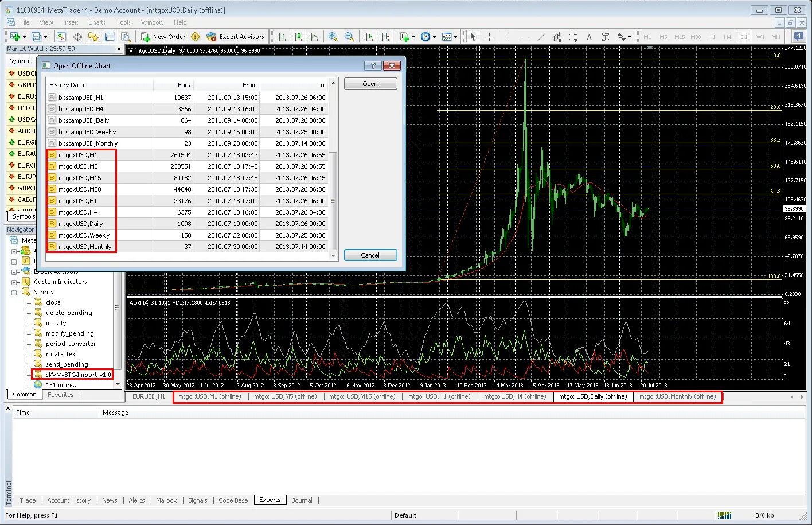Switch chart to line chart icon
Image resolution: width=812 pixels, height=525 pixels.
click(314, 37)
